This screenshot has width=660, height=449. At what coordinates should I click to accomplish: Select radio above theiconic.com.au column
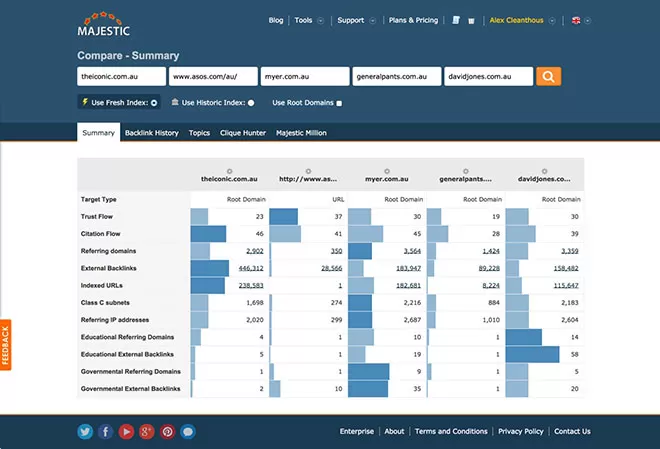point(229,171)
